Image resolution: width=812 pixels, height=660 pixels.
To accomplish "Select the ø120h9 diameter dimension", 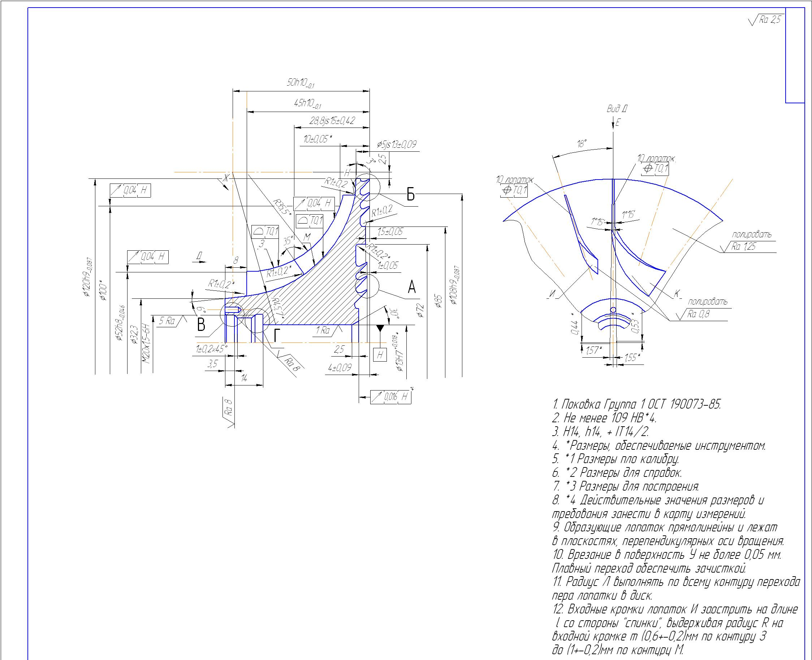I will tap(87, 276).
